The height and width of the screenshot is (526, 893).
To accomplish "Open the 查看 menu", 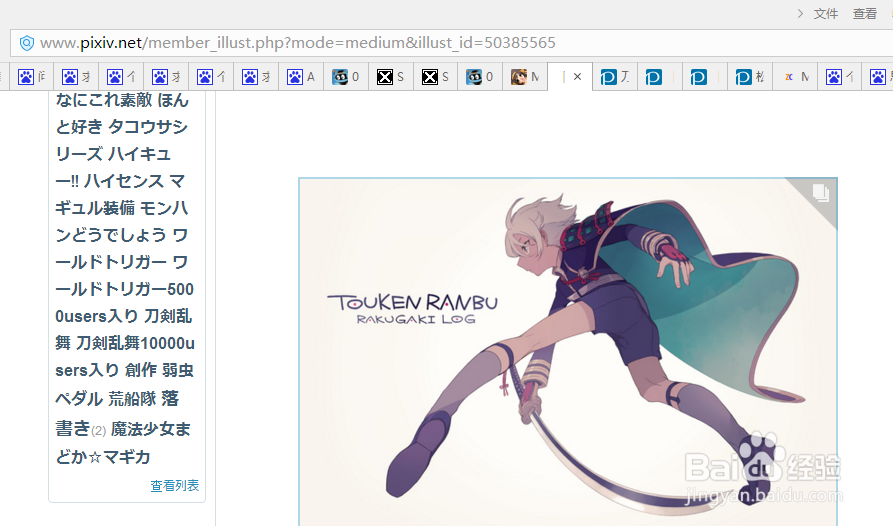I will pyautogui.click(x=865, y=14).
